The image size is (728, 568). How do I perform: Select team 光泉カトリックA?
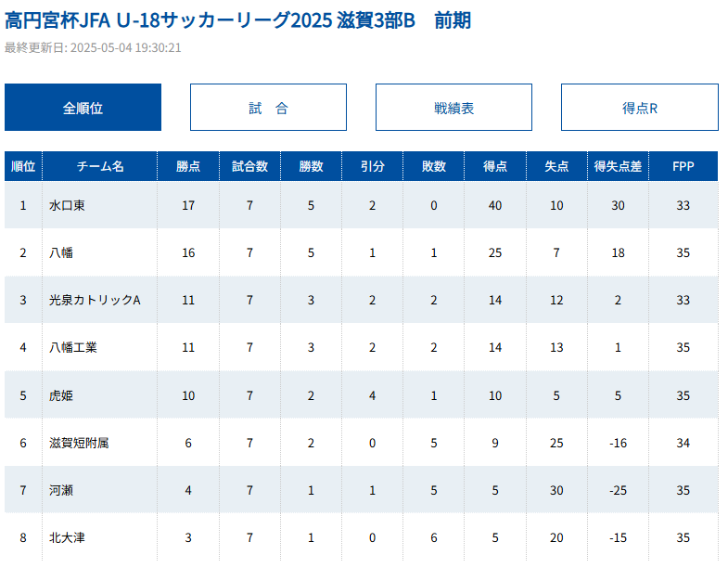(95, 300)
